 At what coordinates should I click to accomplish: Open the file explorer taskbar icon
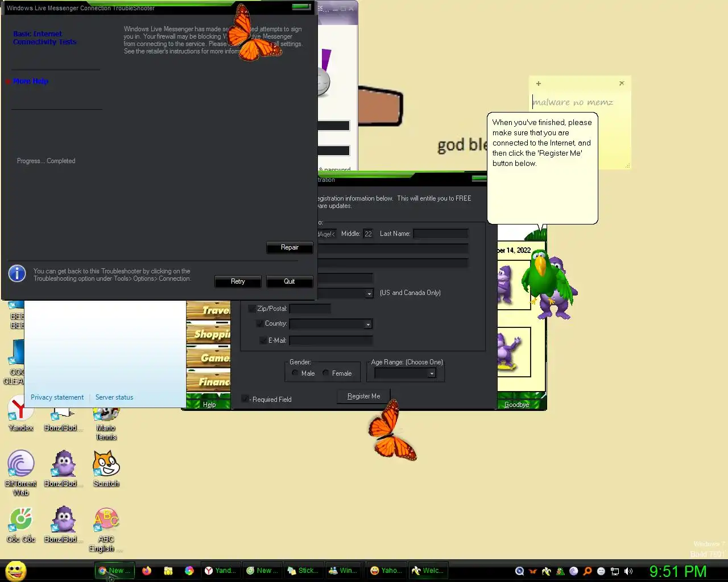(168, 571)
